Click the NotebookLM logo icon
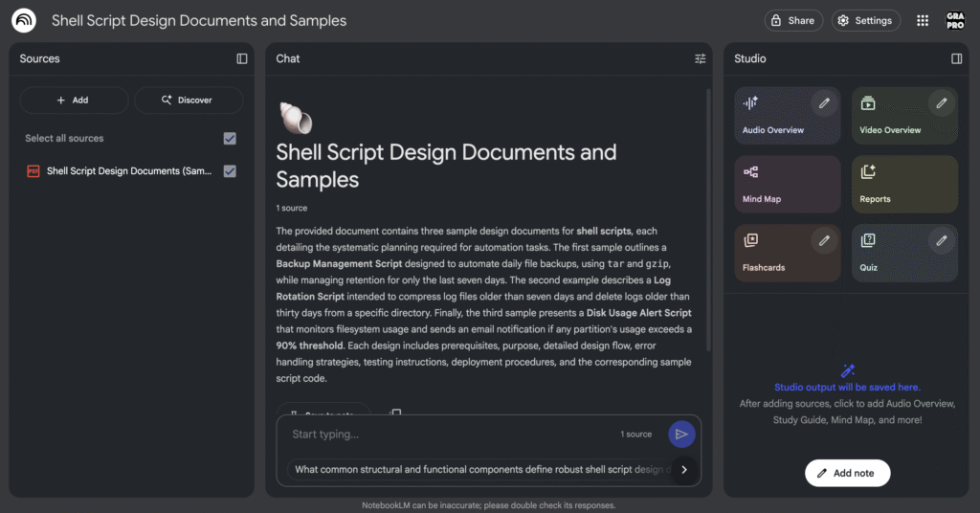The width and height of the screenshot is (980, 513). (24, 20)
